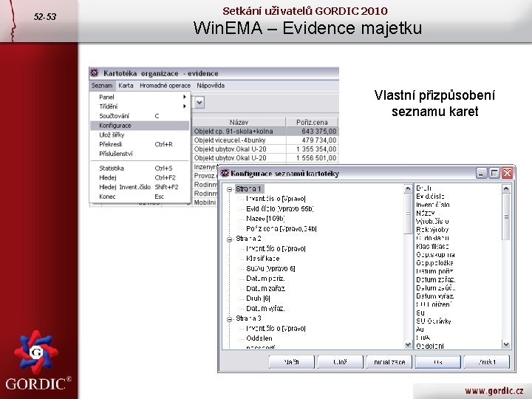The height and width of the screenshot is (399, 532).
Task: Select Klasifikace under Strana 2
Action: tap(262, 259)
